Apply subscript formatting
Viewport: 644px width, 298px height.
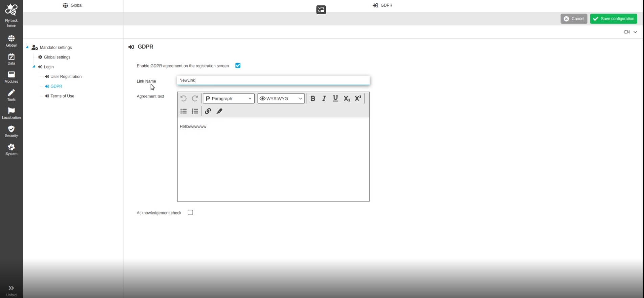[347, 98]
